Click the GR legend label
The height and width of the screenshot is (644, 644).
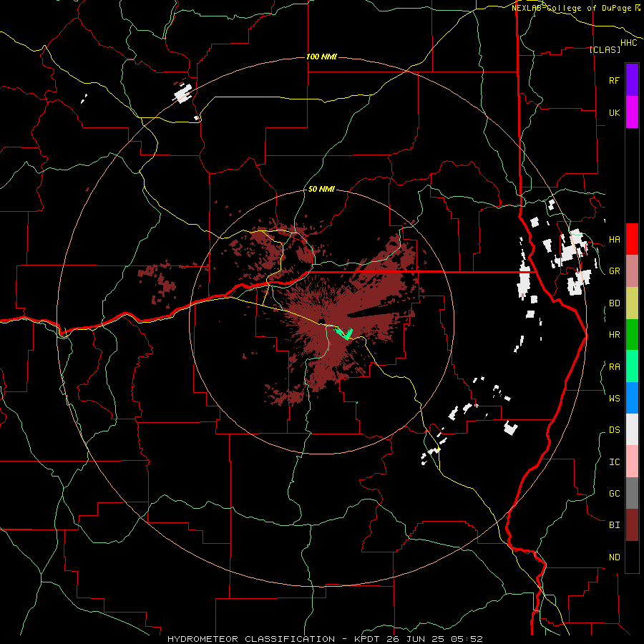point(614,271)
